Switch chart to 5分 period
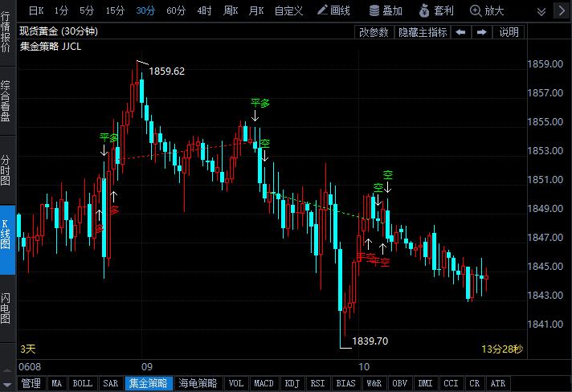The image size is (572, 392). point(87,11)
